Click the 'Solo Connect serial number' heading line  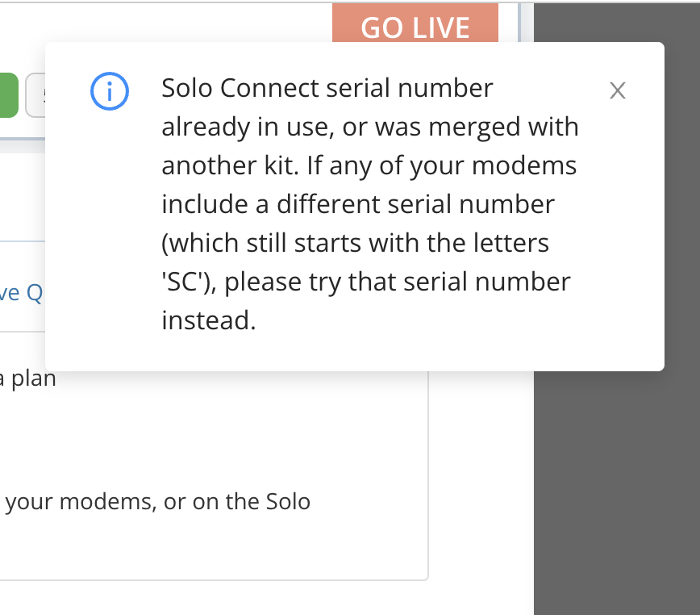pos(327,87)
